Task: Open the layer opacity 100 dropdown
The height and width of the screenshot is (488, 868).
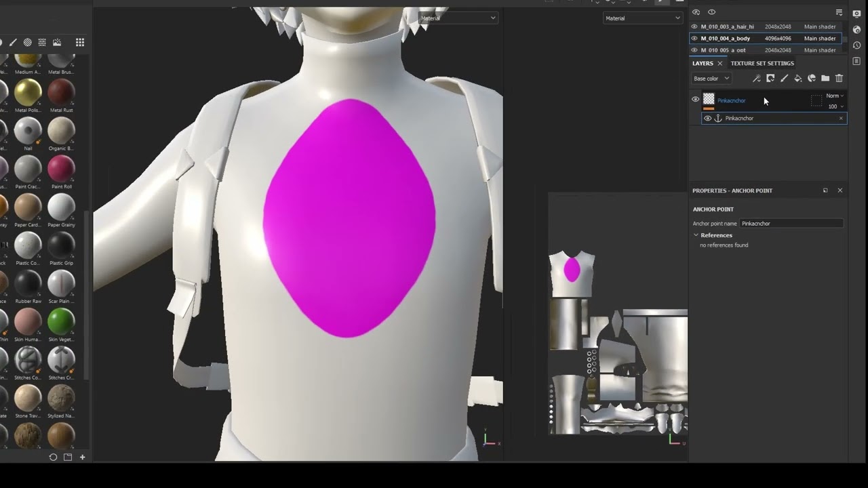Action: [x=835, y=106]
